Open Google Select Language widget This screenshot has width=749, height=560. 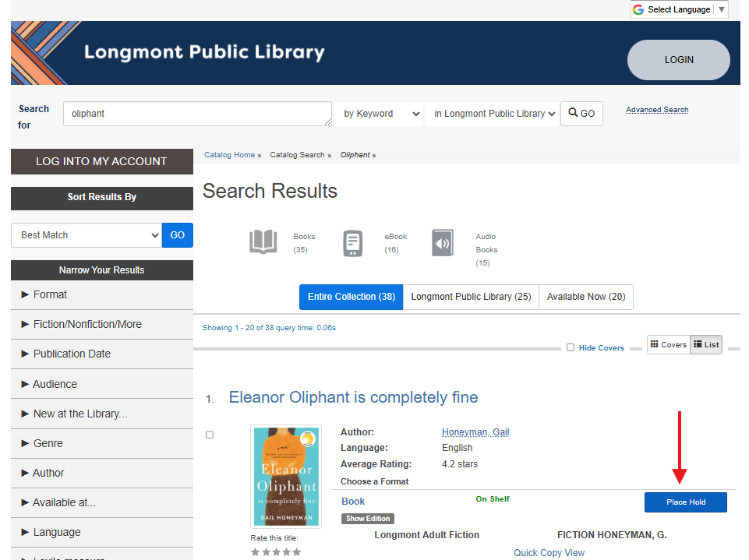[680, 9]
